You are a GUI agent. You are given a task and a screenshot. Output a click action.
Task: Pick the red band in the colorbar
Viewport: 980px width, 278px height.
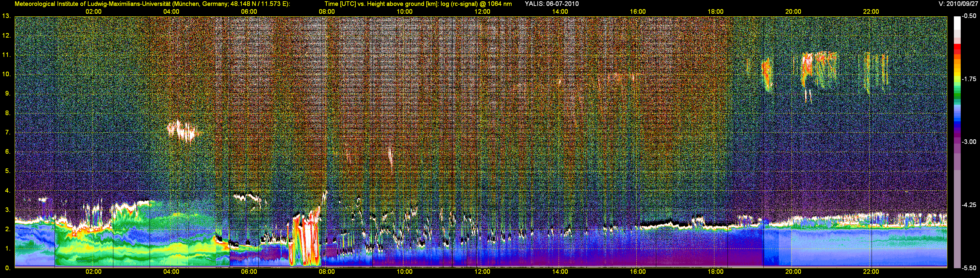coord(957,49)
